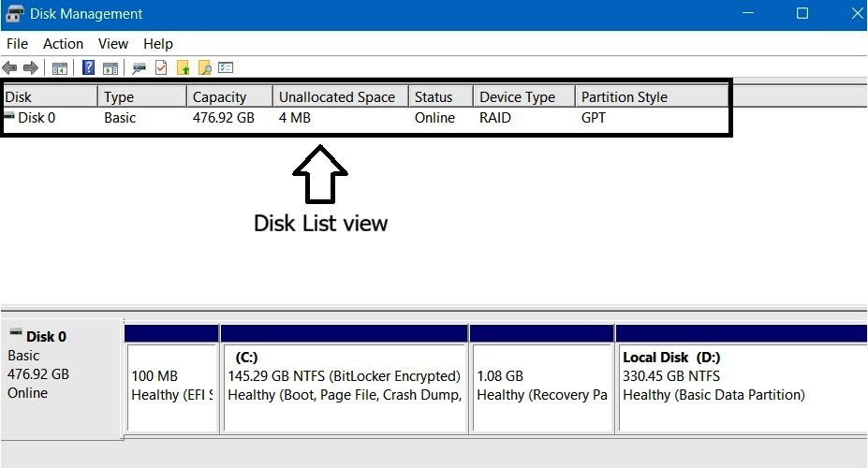The image size is (868, 468).
Task: Click 'RAID' device type cell
Action: (495, 118)
